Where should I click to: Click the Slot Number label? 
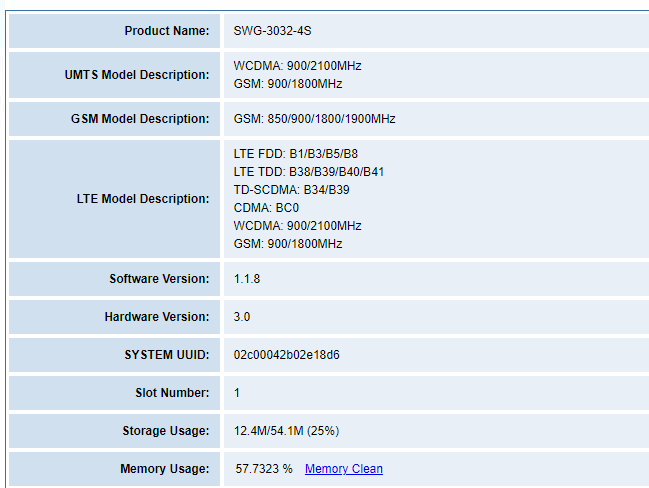coord(172,392)
